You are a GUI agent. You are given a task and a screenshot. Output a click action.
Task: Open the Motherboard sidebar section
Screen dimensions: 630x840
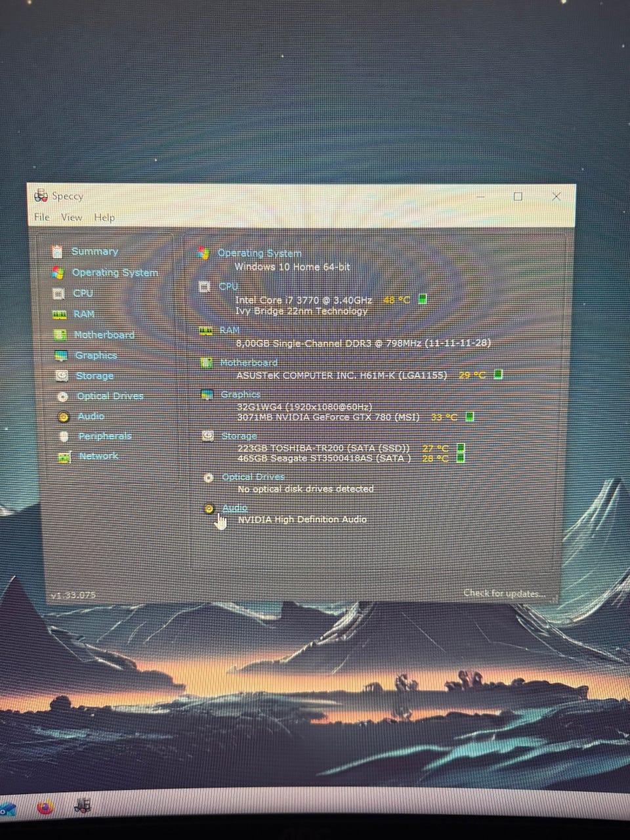104,335
